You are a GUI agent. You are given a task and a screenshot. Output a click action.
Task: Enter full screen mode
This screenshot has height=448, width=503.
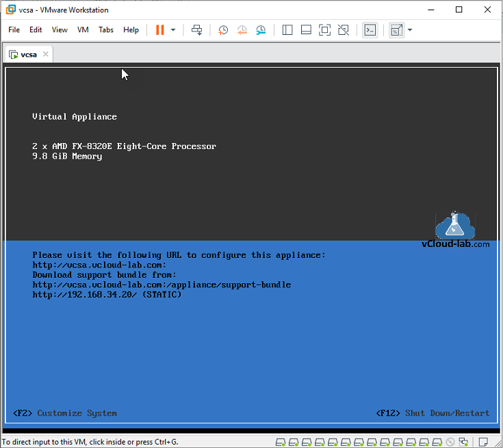324,30
